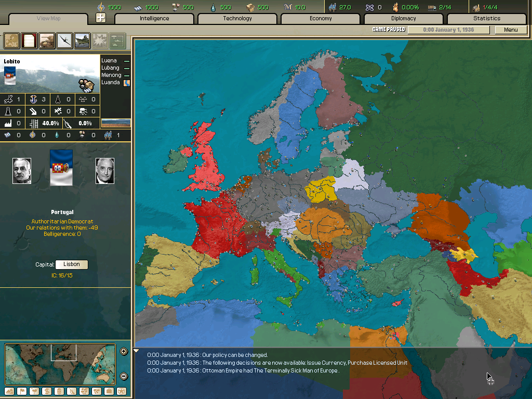Expand the message log arrow
532x399 pixels.
click(136, 350)
